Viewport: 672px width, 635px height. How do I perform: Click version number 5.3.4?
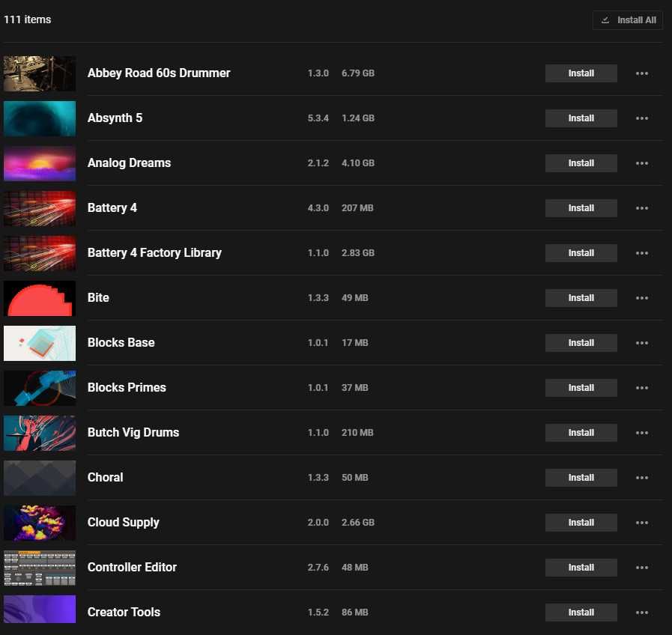coord(318,118)
